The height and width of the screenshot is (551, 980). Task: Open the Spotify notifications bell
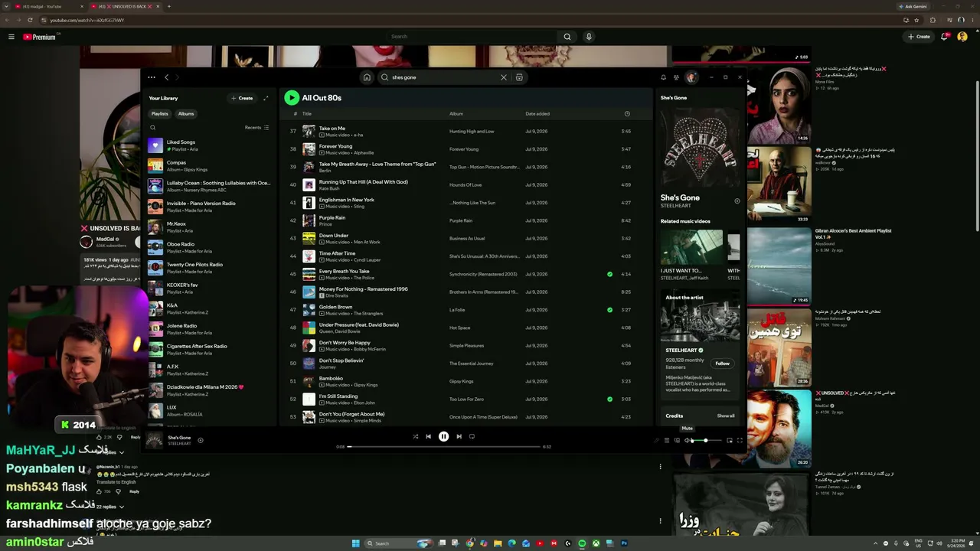coord(663,77)
